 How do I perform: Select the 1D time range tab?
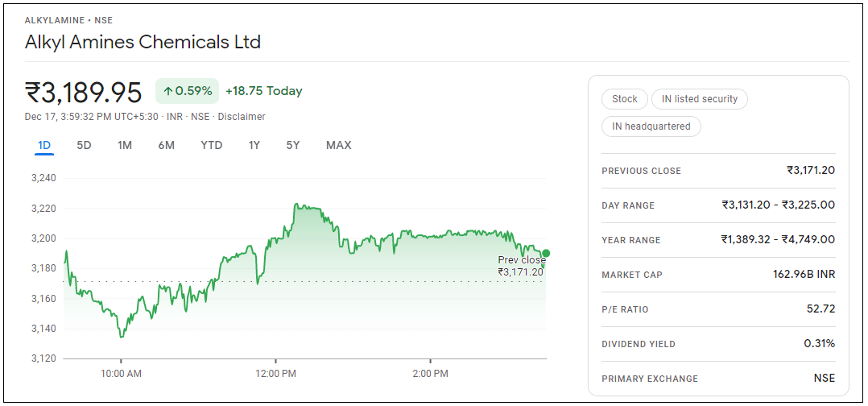[x=44, y=146]
